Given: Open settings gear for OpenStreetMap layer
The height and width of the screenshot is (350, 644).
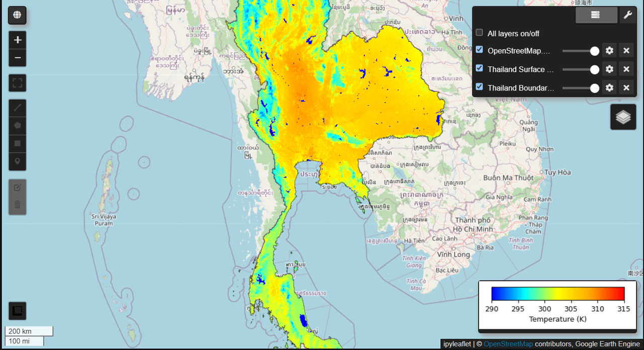Looking at the screenshot, I should pyautogui.click(x=609, y=51).
